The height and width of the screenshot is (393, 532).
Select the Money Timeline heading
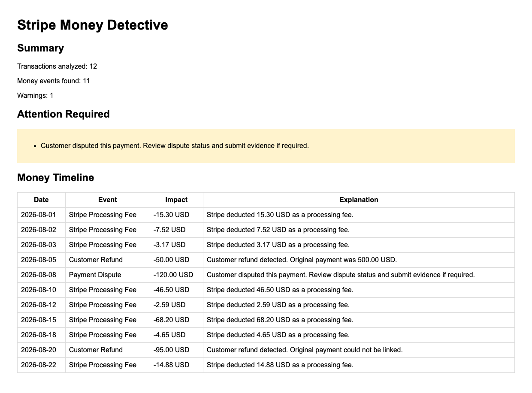55,178
